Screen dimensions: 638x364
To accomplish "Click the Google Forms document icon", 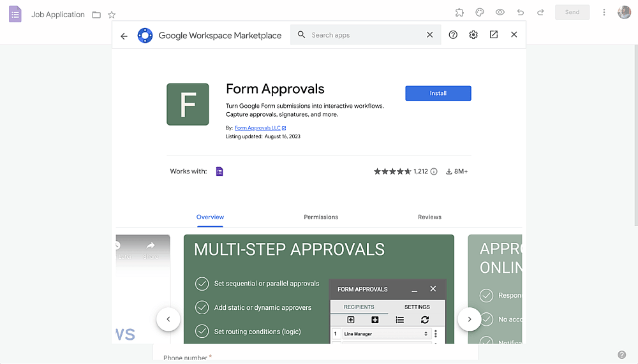I will point(15,14).
